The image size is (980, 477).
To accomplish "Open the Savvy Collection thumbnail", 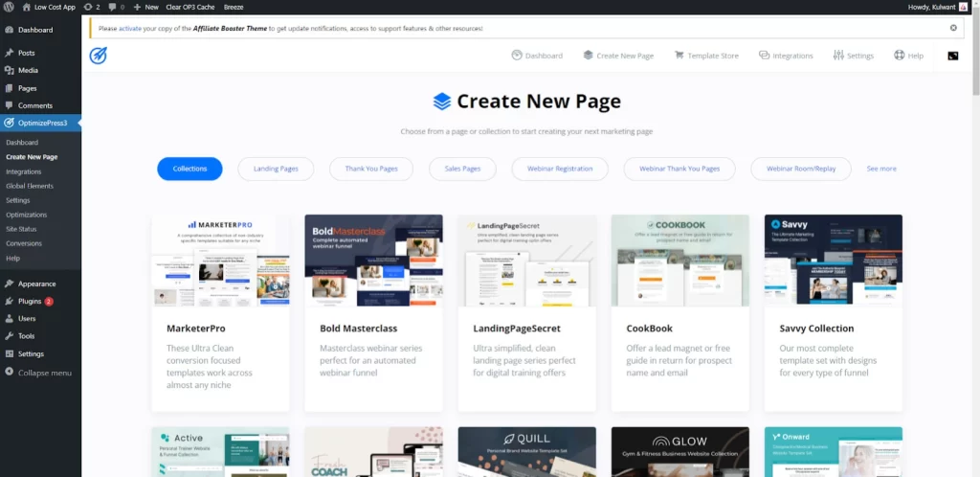I will pos(834,261).
